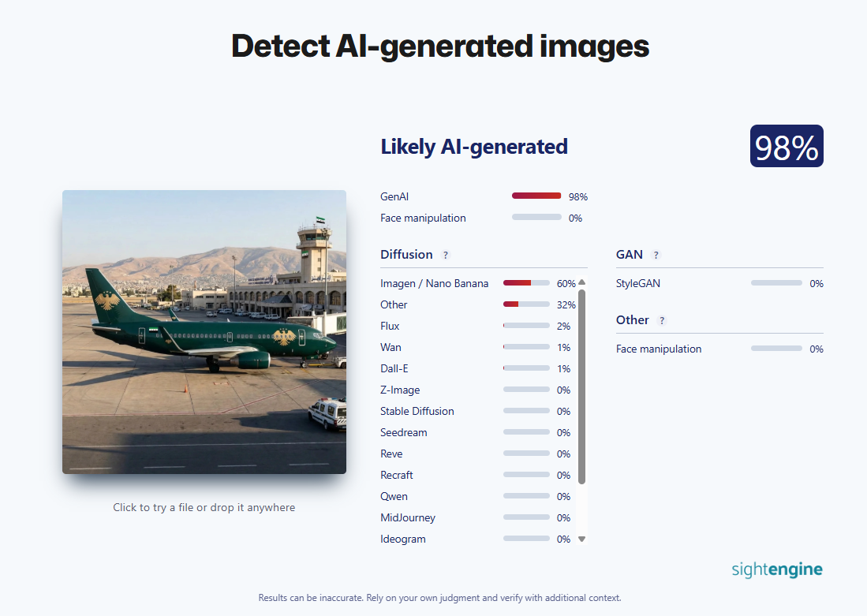Click the 98% score badge
The image size is (867, 616).
coord(786,147)
